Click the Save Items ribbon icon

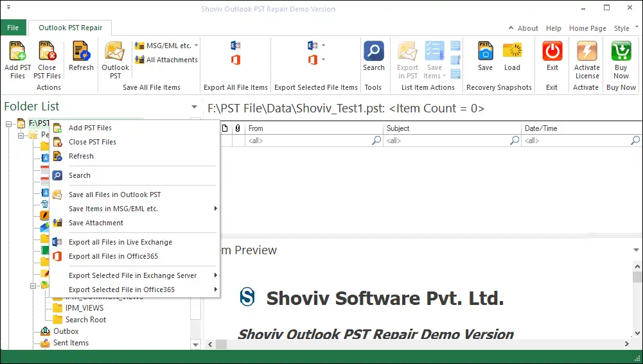[434, 51]
